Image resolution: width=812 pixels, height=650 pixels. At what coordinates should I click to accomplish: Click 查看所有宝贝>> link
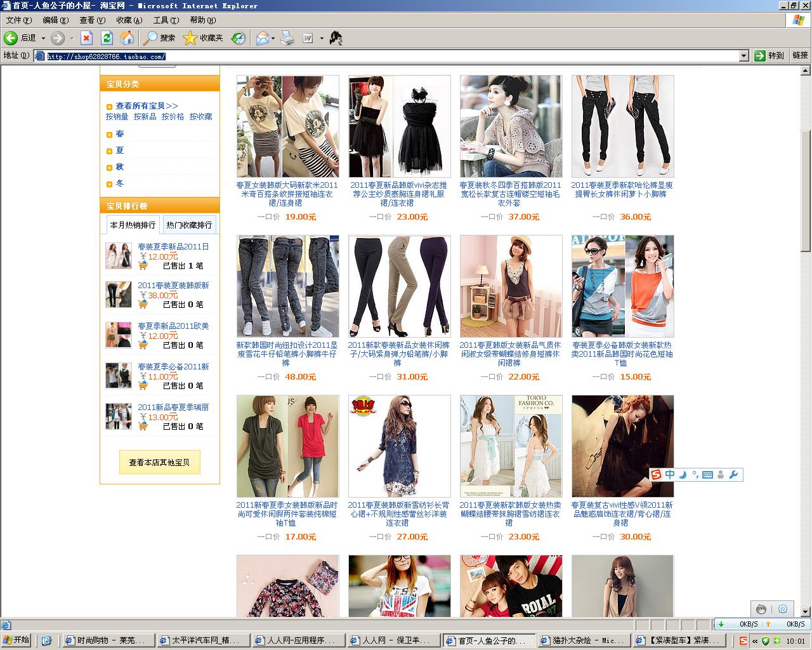(147, 106)
